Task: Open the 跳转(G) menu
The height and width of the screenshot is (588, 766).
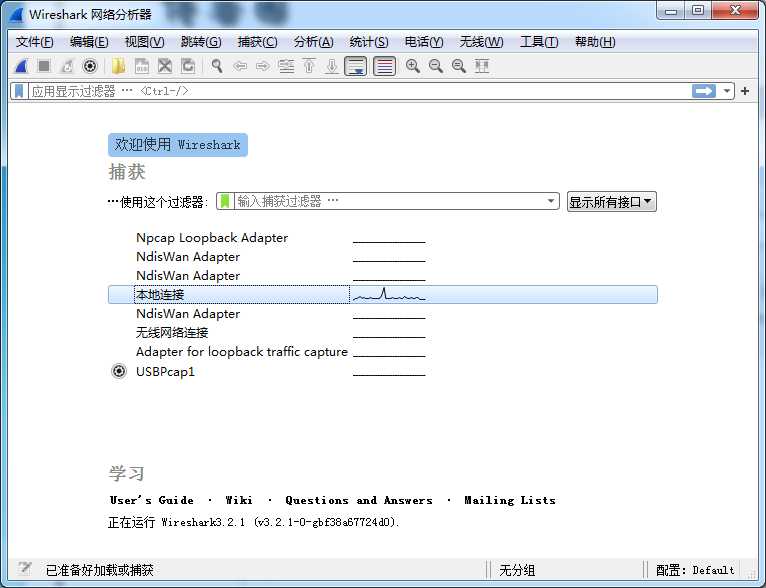Action: [201, 42]
